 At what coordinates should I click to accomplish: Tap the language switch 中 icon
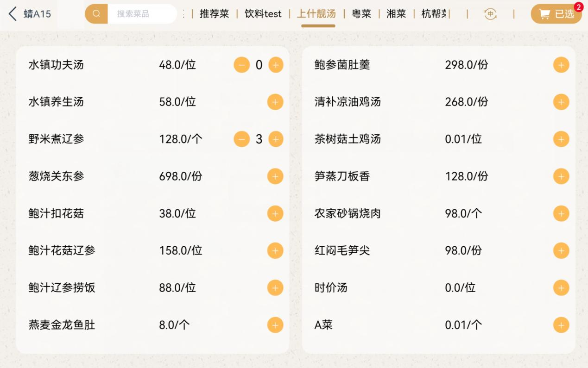pos(490,14)
